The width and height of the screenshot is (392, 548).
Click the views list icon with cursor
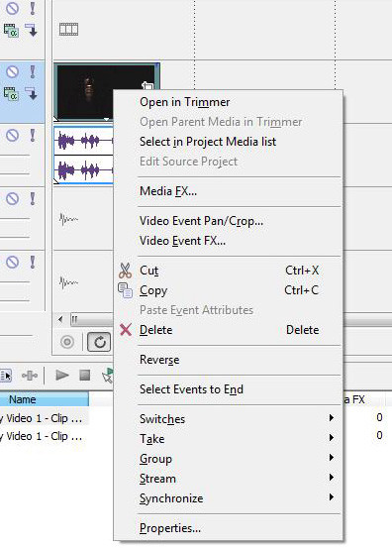coord(6,376)
